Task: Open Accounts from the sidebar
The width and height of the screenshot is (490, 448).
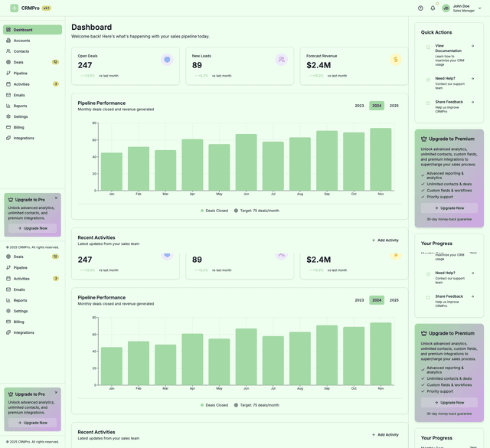Action: point(21,41)
